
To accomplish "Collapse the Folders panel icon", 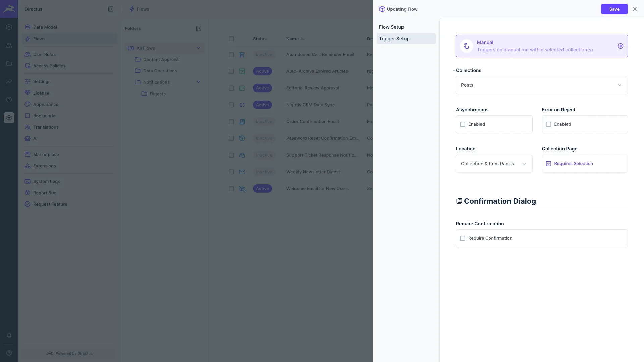I will coord(199,28).
